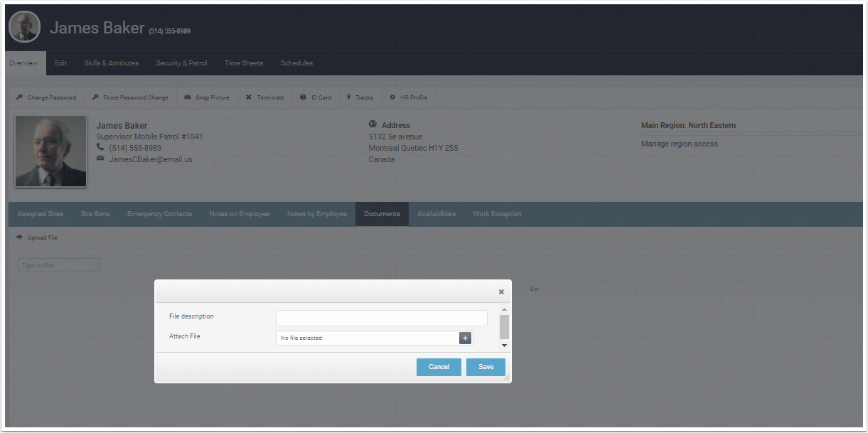The image size is (868, 433).
Task: Select the Emergency Contacts tab
Action: click(x=159, y=214)
